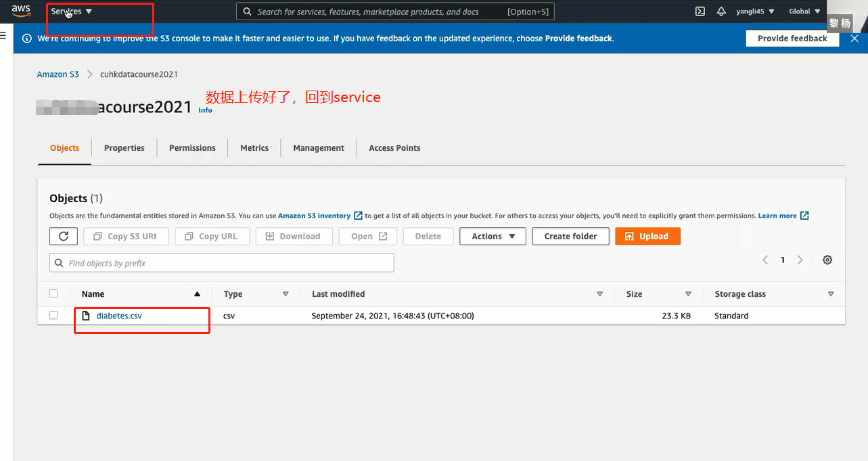Open the CloudShell terminal icon
868x461 pixels.
coord(700,11)
